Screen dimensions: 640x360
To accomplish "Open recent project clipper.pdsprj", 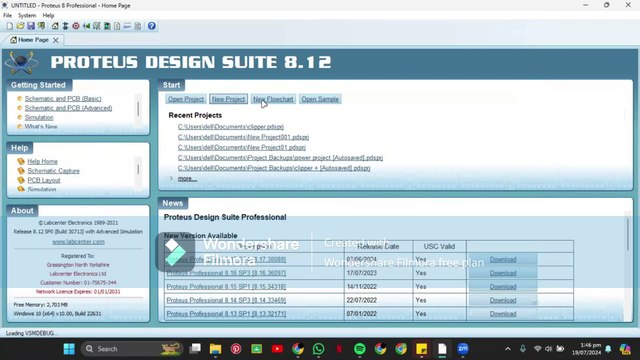I will coord(231,127).
